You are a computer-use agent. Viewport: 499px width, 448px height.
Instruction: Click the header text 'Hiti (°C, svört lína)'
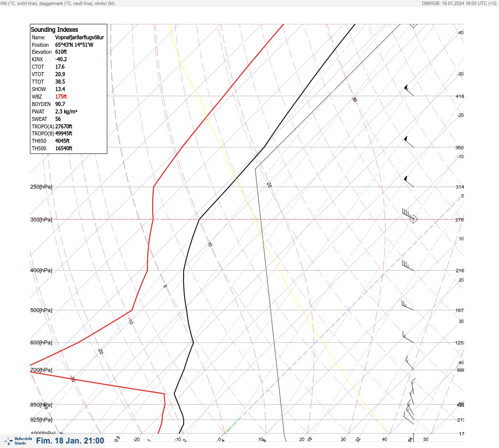(x=18, y=3)
